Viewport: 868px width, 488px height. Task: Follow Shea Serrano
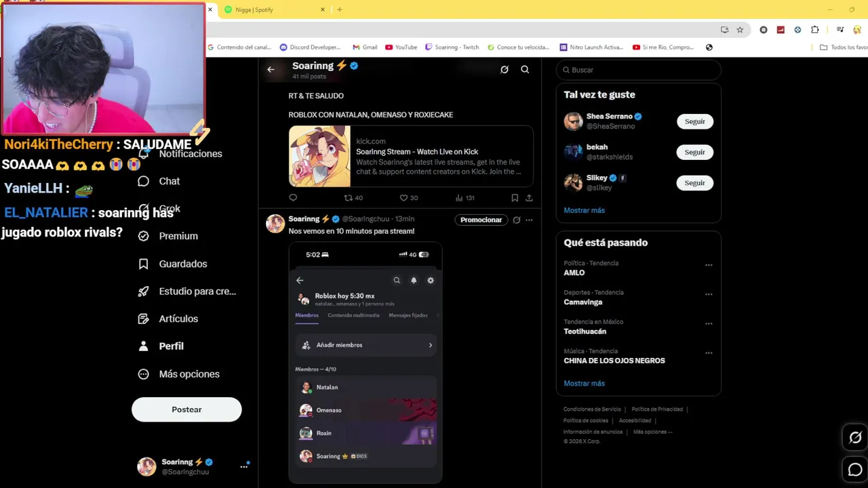694,121
